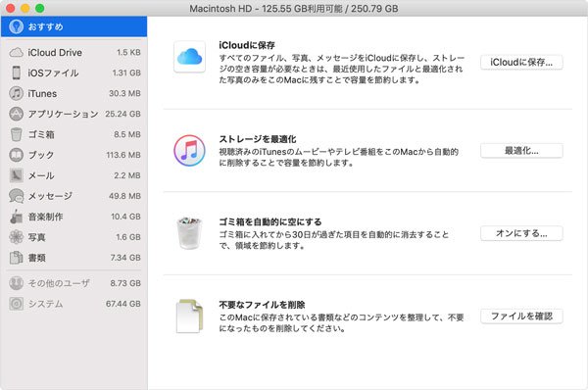
Task: Open the iTunes sidebar label
Action: click(x=42, y=93)
